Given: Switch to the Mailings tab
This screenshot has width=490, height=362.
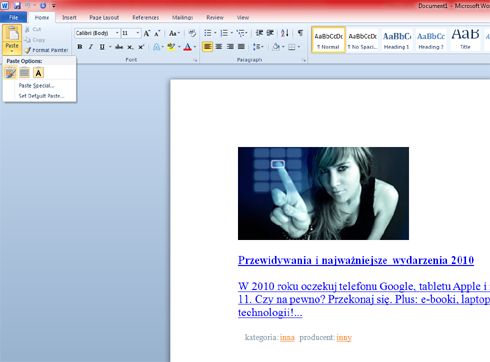Looking at the screenshot, I should (x=182, y=17).
